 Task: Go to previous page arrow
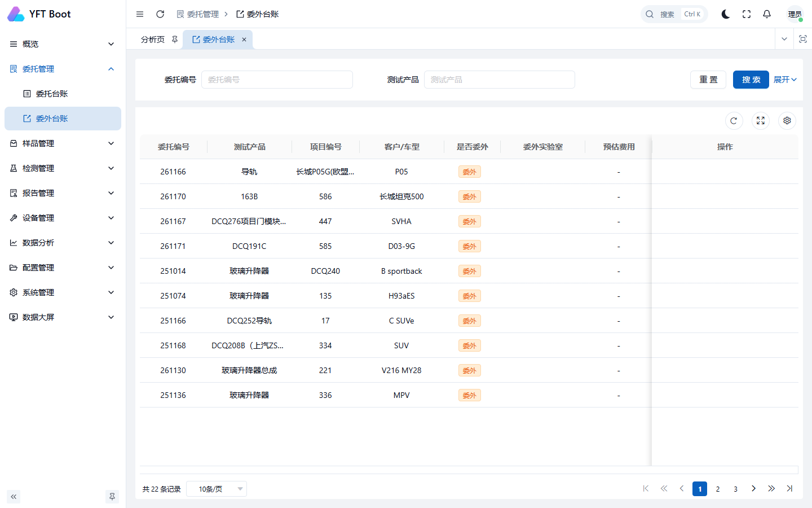[x=682, y=489]
